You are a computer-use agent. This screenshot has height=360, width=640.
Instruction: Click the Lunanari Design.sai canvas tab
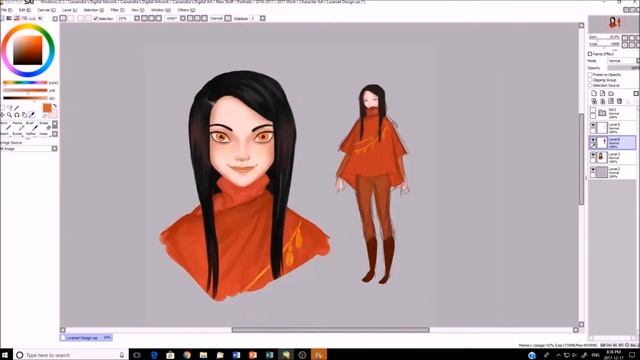[x=86, y=338]
